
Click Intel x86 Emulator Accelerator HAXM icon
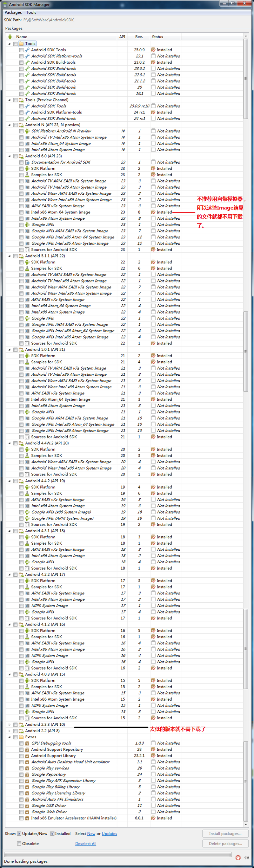[27, 818]
